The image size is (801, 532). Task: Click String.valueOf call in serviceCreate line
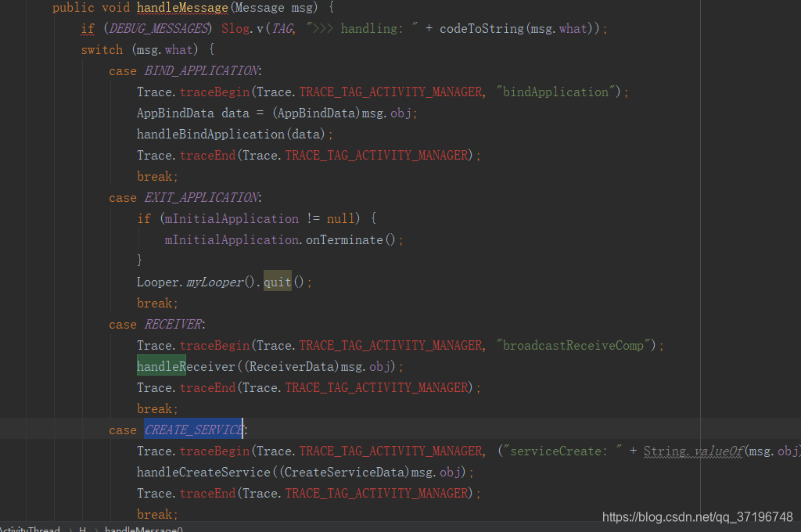(x=693, y=451)
